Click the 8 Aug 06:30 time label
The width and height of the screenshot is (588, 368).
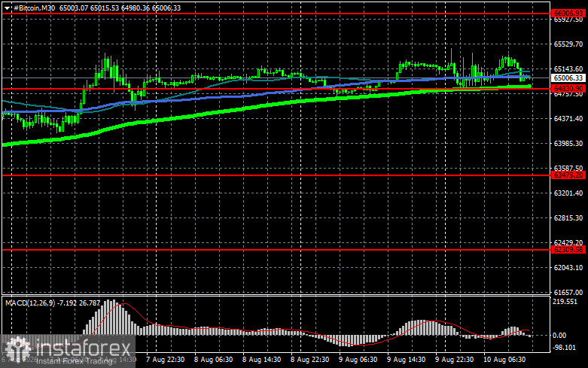tap(213, 360)
